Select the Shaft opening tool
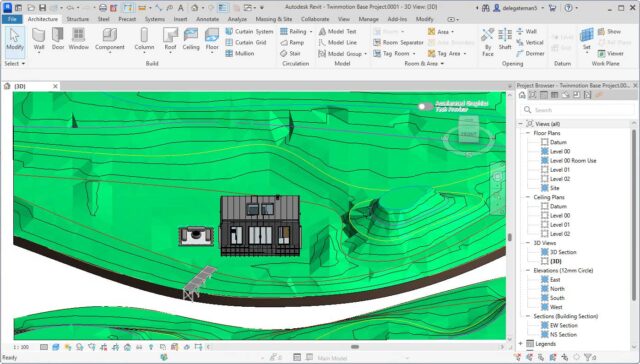640x364 pixels. coord(505,39)
